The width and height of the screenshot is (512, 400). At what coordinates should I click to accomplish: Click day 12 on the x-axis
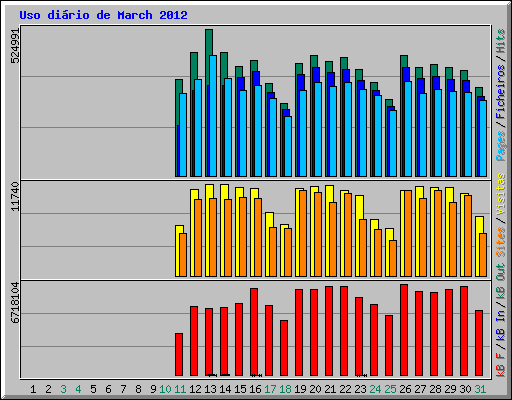(195, 389)
